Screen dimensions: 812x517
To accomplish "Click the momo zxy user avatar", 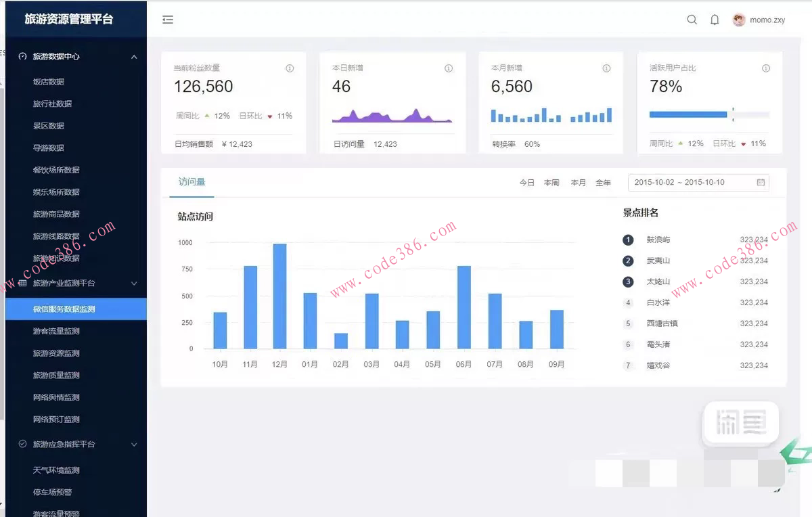I will tap(739, 20).
